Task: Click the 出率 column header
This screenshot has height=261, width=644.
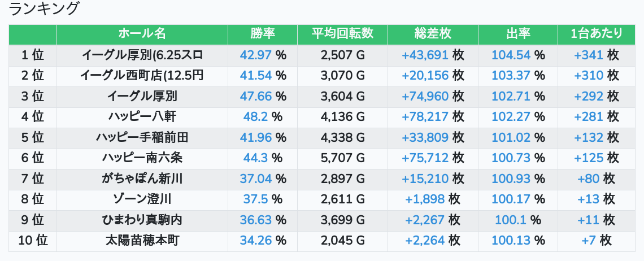Action: pyautogui.click(x=517, y=34)
